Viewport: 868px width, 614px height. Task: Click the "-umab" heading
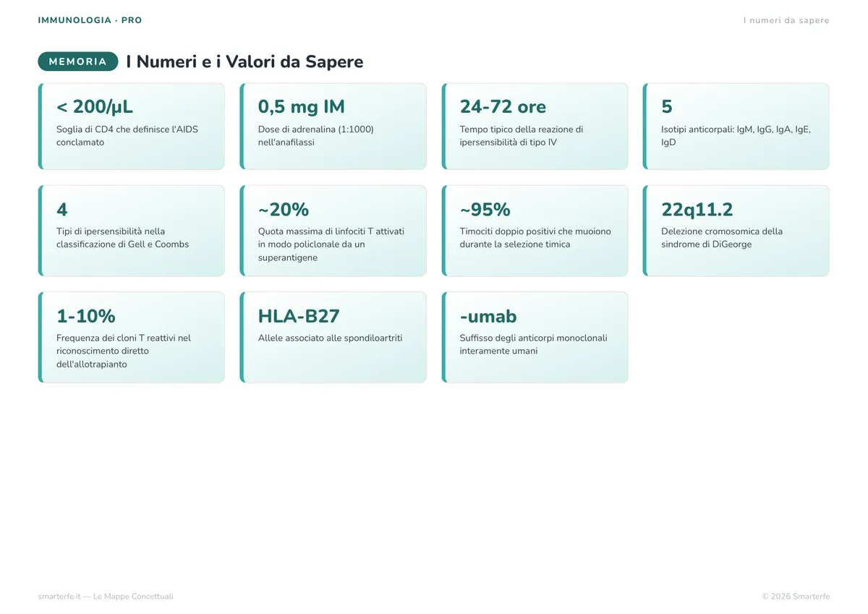pyautogui.click(x=488, y=316)
